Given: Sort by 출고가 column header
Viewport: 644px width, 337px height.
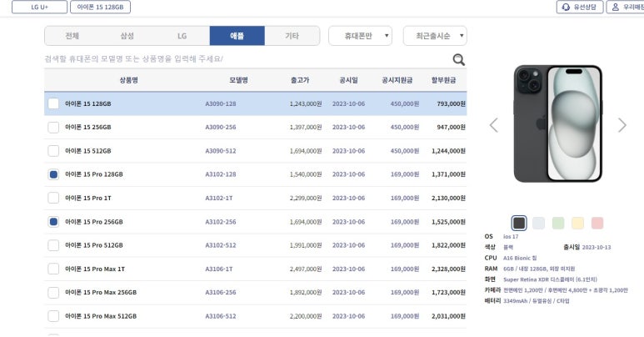Looking at the screenshot, I should (x=300, y=80).
